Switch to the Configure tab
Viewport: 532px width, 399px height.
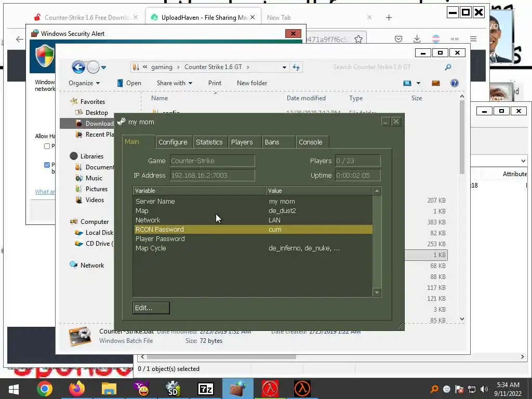click(173, 142)
